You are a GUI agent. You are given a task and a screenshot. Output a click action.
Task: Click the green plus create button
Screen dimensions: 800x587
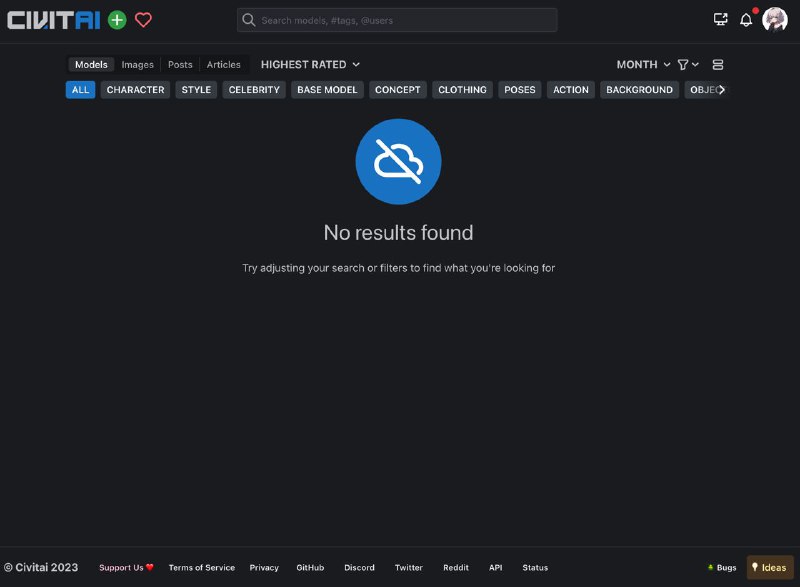[117, 20]
